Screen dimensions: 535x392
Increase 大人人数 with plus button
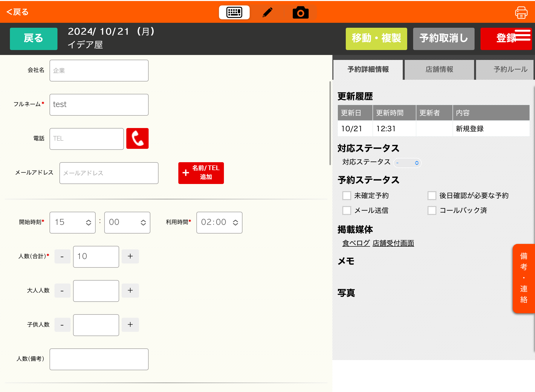point(131,290)
